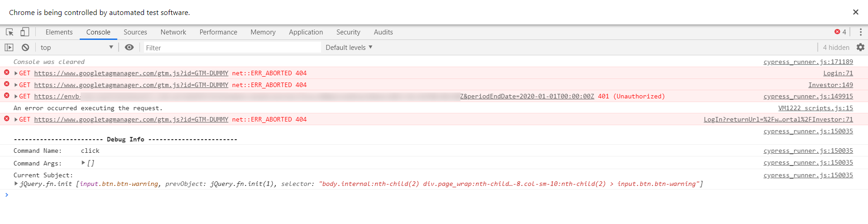Clear the console with the ban icon
The width and height of the screenshot is (868, 224).
(25, 48)
